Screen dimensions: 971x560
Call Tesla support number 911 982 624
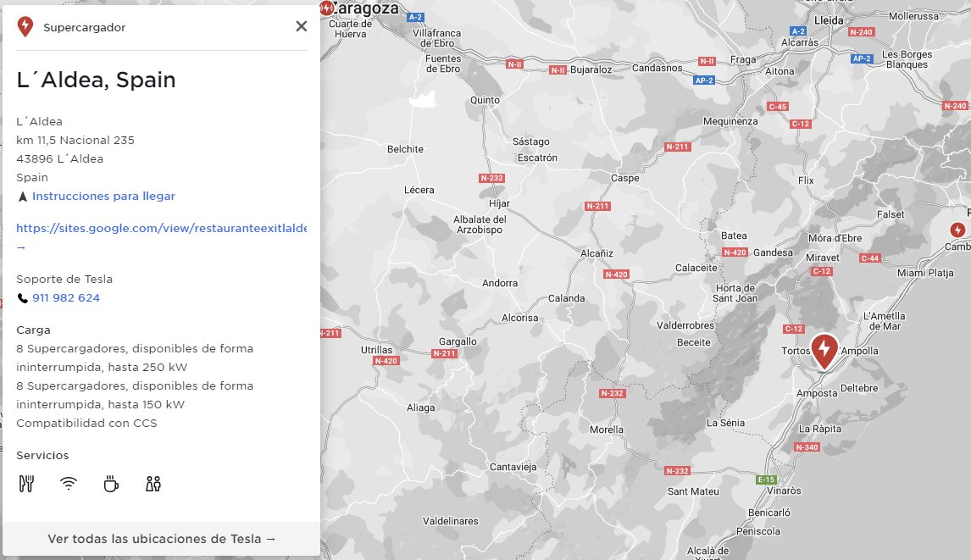point(65,297)
